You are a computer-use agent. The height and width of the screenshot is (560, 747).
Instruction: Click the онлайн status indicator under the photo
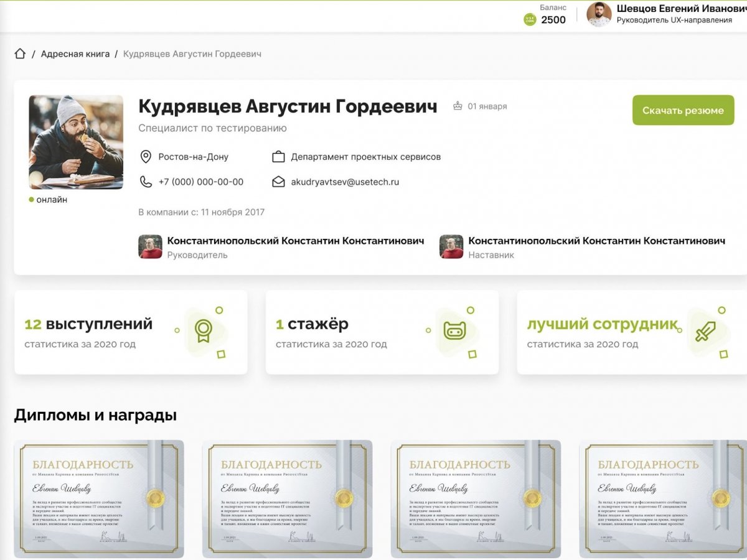coord(49,199)
